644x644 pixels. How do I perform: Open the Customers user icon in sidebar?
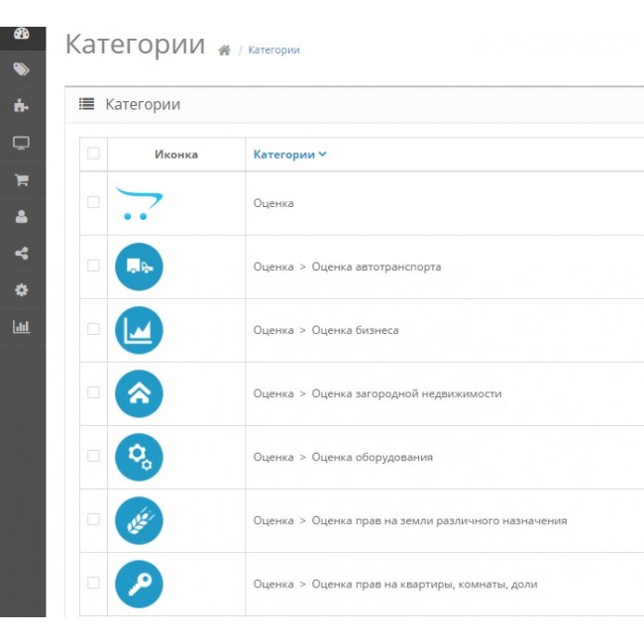(21, 217)
